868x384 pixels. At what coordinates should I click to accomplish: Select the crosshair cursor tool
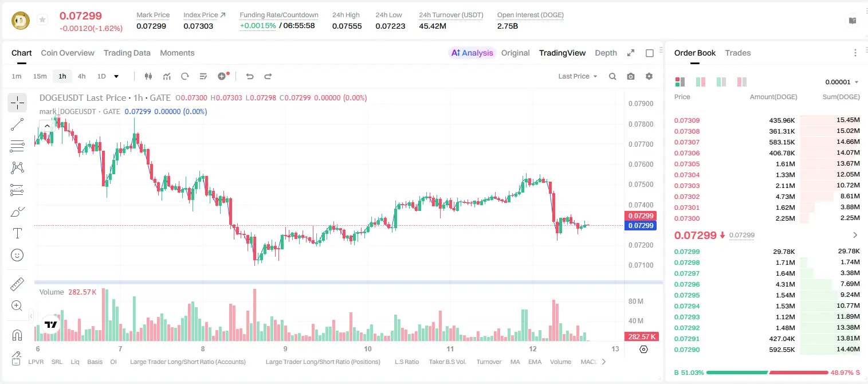click(17, 103)
